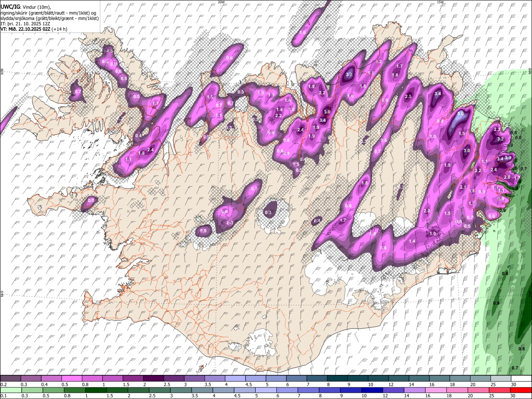Select the snow scale swatch between 0.2 and 0.3
This screenshot has width=532, height=399.
tap(10, 379)
